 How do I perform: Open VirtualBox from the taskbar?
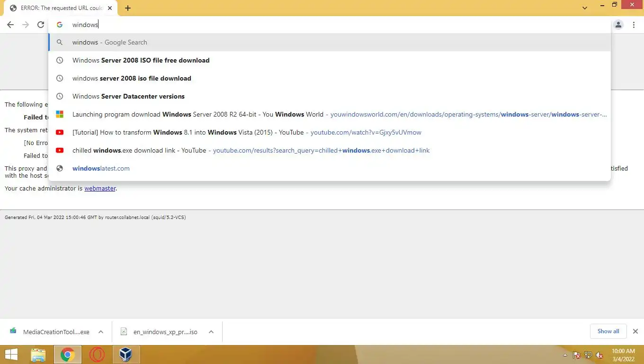[x=125, y=355]
